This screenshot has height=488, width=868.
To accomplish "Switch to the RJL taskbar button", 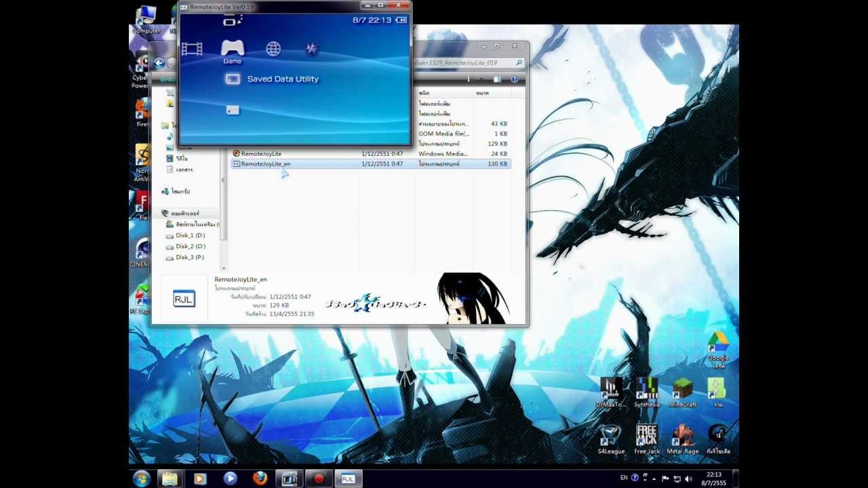I will (x=349, y=479).
